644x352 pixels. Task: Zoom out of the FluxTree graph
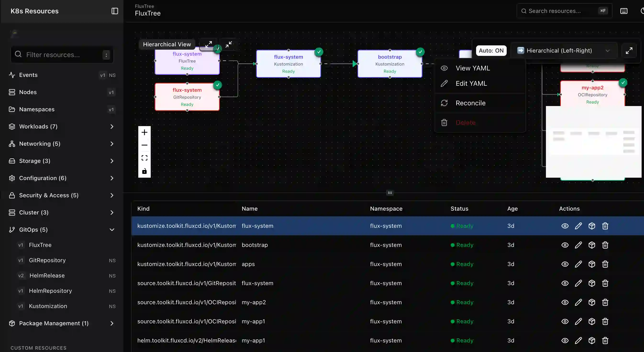(x=144, y=145)
